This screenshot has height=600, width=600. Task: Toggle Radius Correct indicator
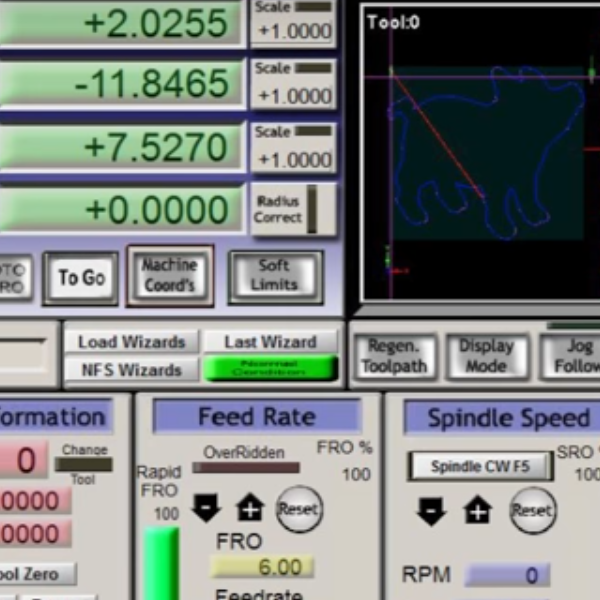(294, 209)
